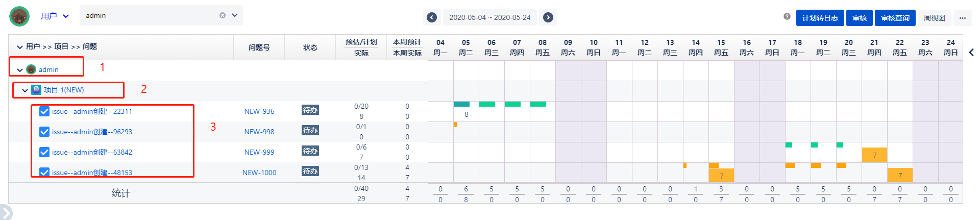
Task: Click the project 1(NEW) icon
Action: [x=36, y=90]
